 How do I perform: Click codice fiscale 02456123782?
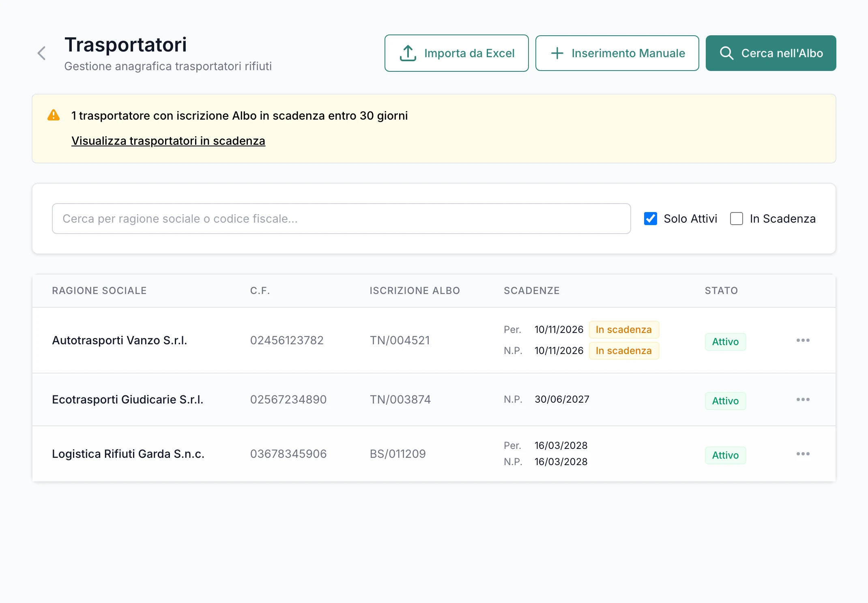tap(287, 340)
